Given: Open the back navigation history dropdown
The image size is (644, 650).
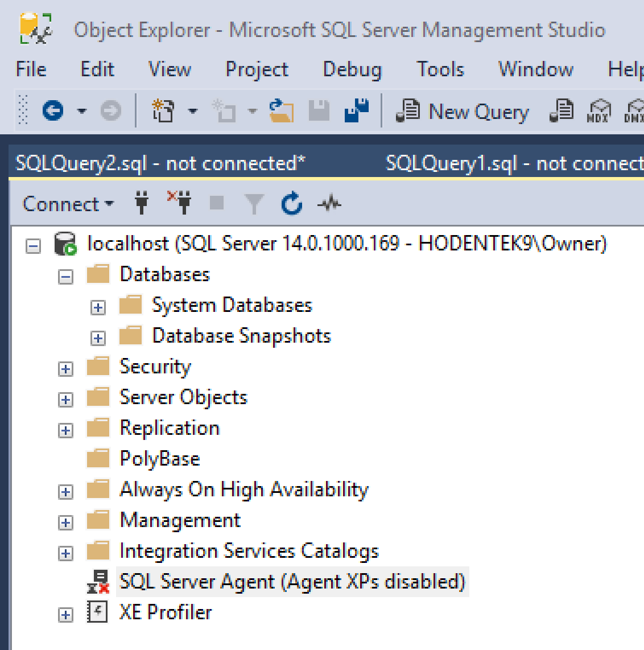Looking at the screenshot, I should [81, 112].
